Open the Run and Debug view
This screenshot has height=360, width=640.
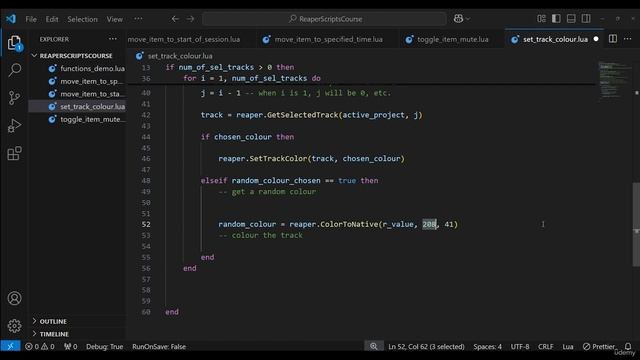pyautogui.click(x=14, y=126)
